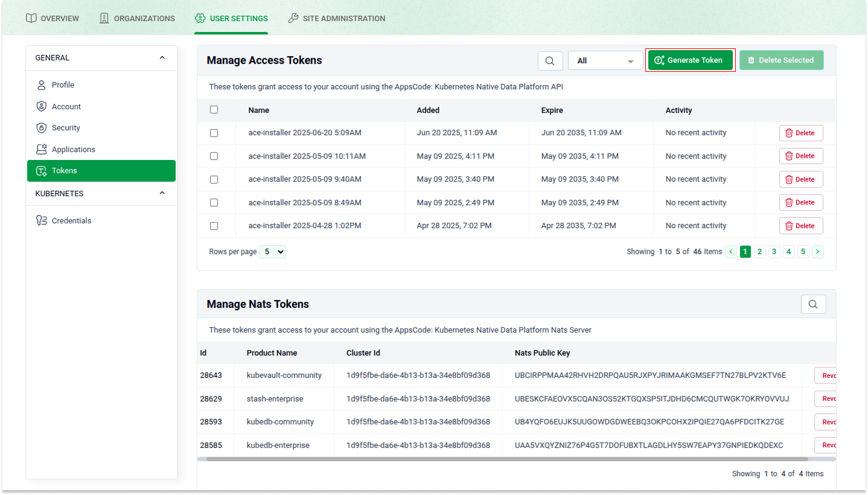Select the Tokens icon in the sidebar

[41, 171]
